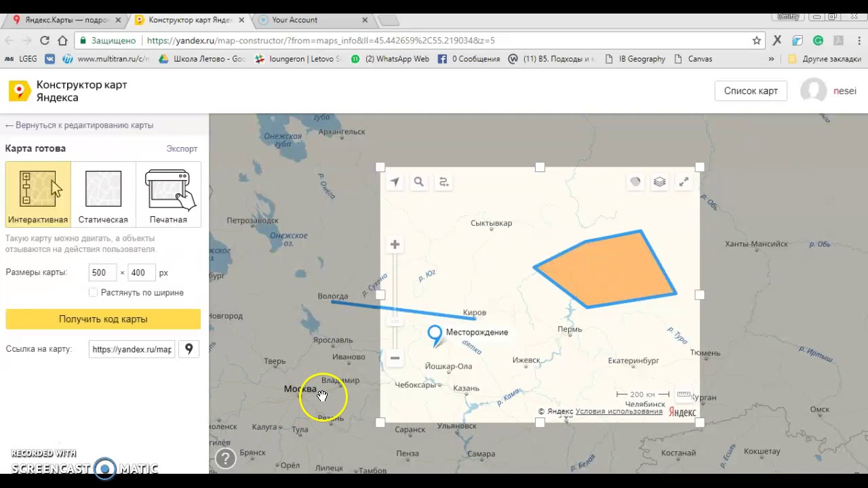Select the Интерактивная map type

coord(38,193)
